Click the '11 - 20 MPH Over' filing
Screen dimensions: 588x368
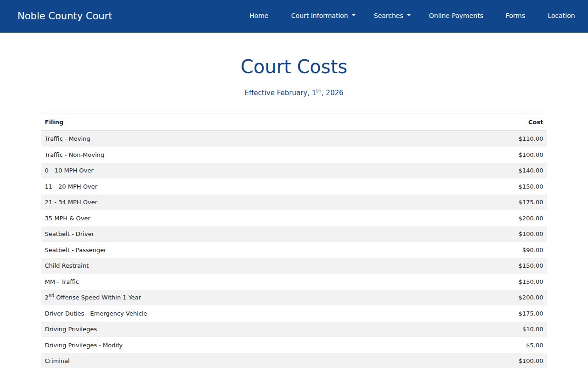(x=71, y=187)
